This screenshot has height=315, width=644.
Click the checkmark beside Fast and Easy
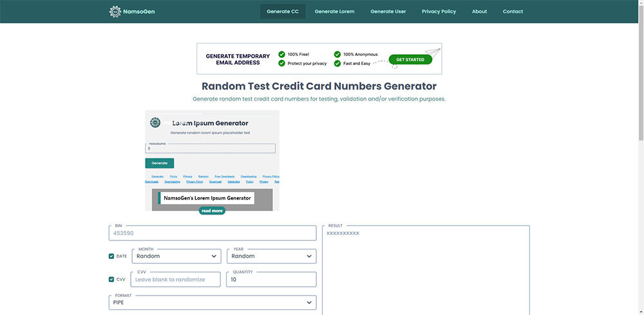337,64
